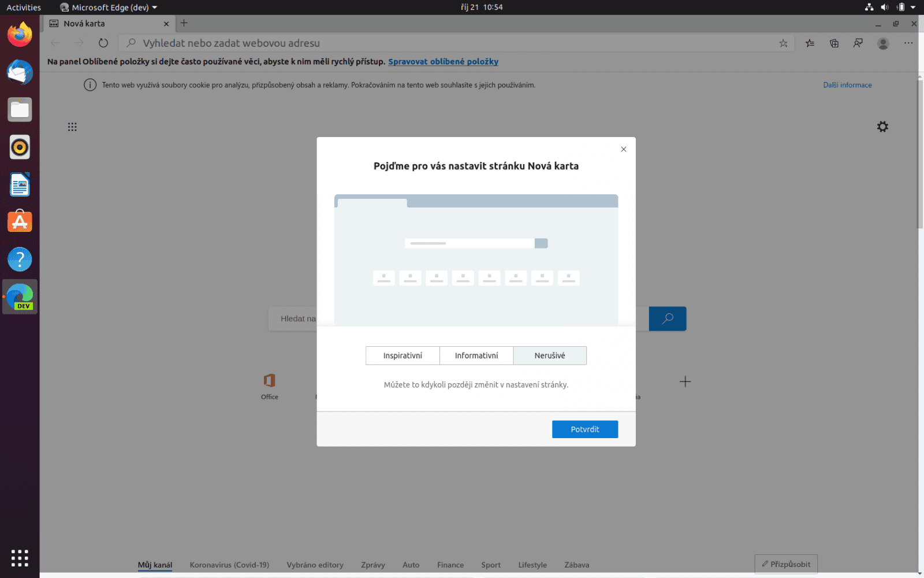Open the Edge three-dot settings menu
The height and width of the screenshot is (578, 924).
[x=908, y=43]
